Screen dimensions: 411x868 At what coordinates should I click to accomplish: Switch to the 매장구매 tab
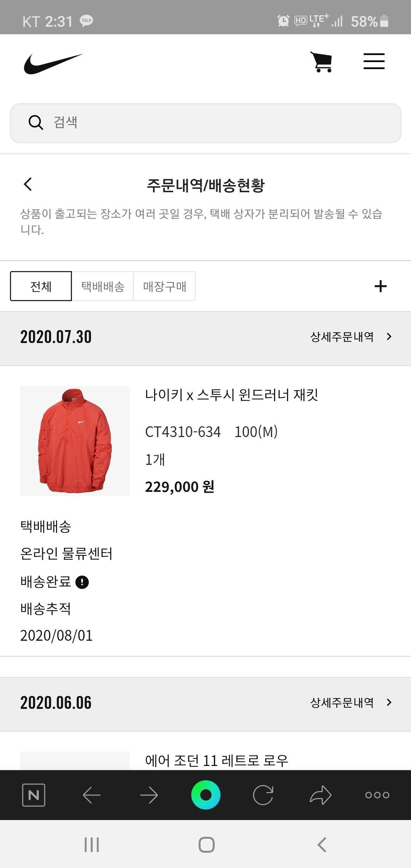point(164,286)
